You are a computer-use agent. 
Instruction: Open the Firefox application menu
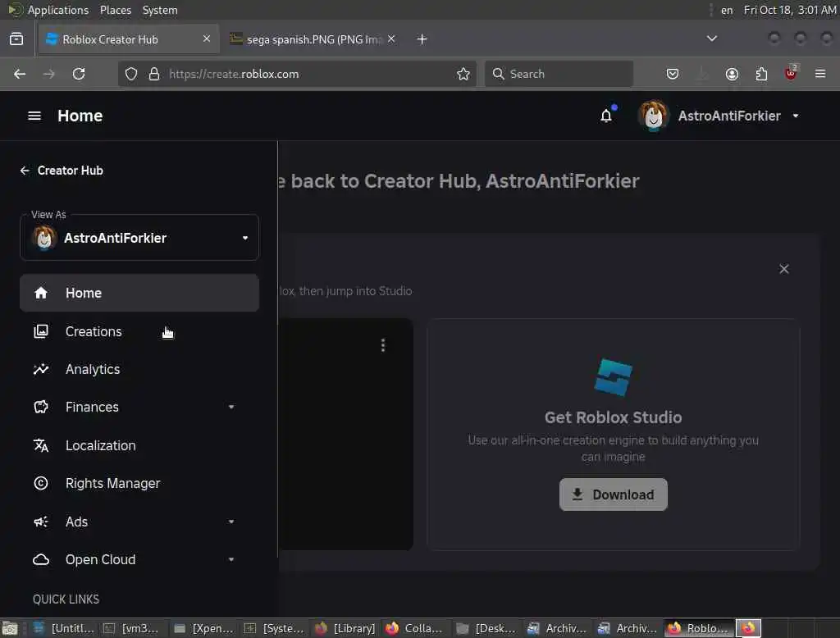(820, 74)
